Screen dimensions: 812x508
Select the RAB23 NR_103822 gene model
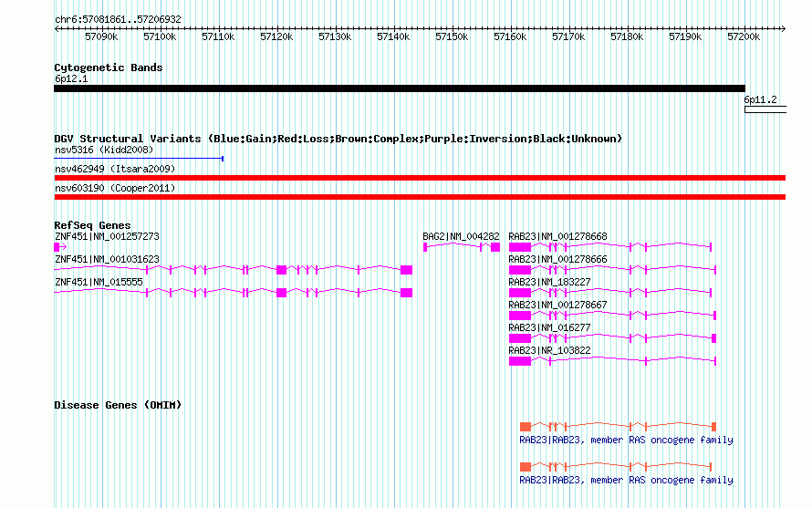(612, 361)
